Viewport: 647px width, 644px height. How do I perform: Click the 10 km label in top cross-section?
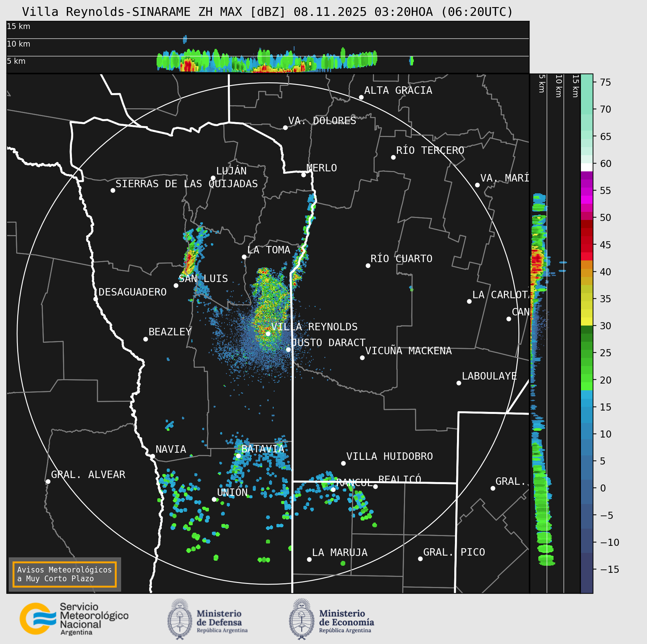[x=19, y=44]
